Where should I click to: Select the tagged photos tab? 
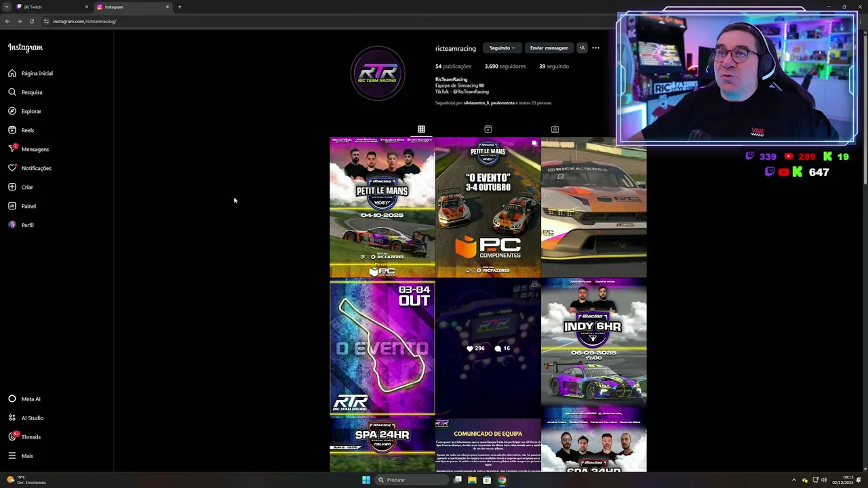(x=555, y=129)
